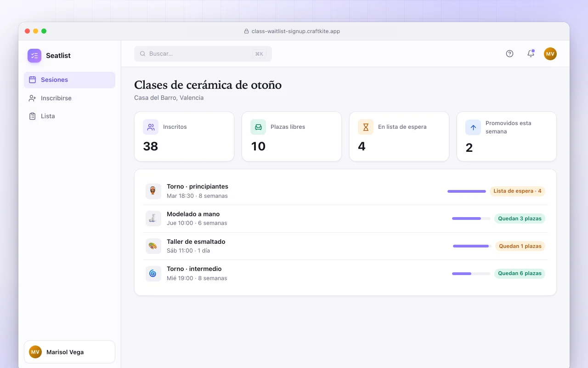Screen dimensions: 588x368
Task: Click the Plazas libres count 10
Action: click(258, 146)
